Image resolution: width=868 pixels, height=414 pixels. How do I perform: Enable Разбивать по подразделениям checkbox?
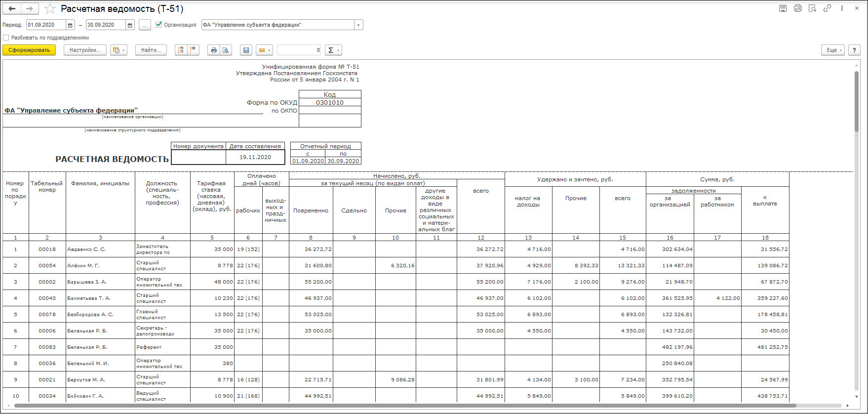pos(6,38)
